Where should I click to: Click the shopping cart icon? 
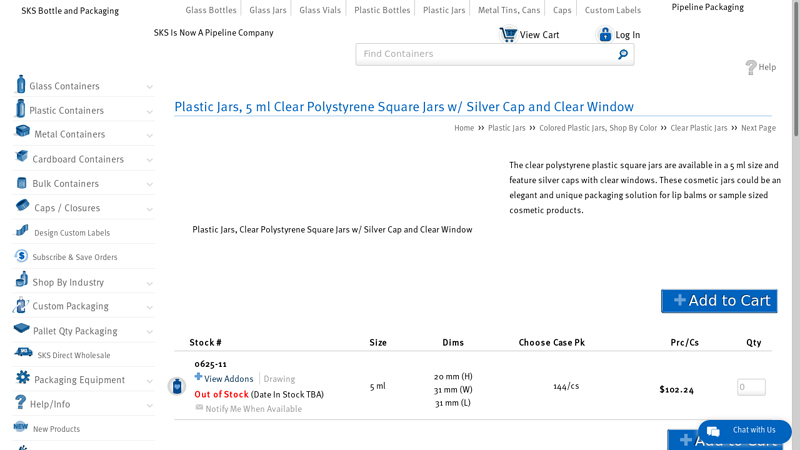coord(508,35)
